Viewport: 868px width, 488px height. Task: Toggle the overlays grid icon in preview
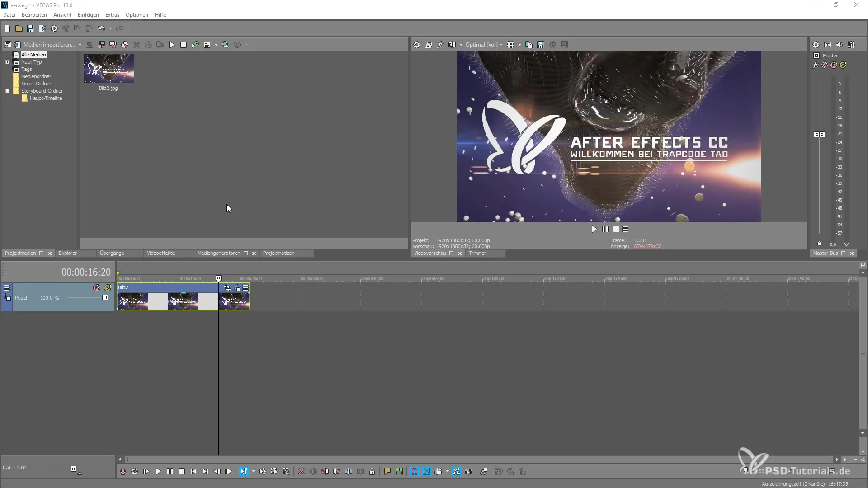510,45
